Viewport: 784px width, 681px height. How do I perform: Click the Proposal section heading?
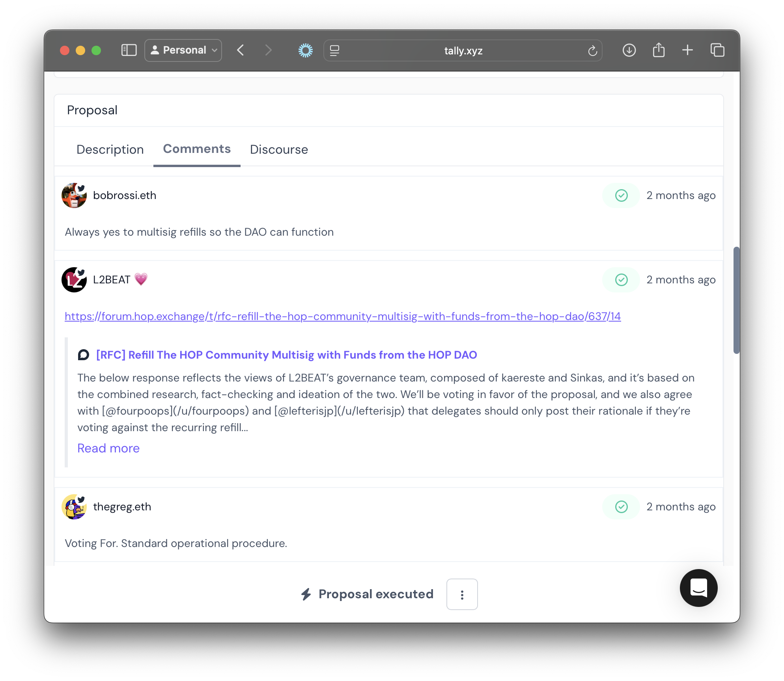point(92,110)
